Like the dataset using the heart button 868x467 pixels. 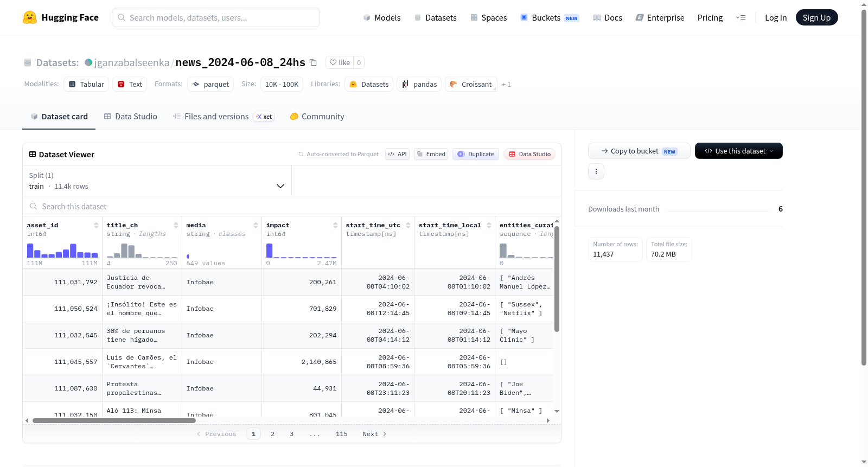point(340,62)
